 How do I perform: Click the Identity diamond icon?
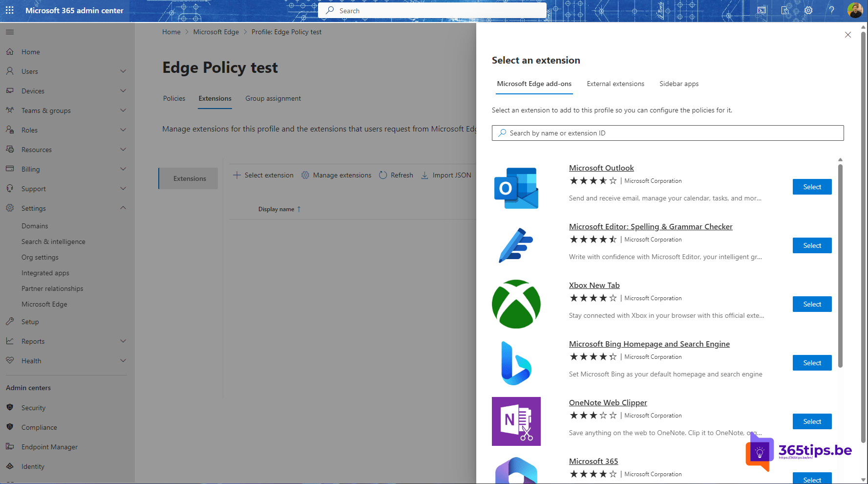10,466
